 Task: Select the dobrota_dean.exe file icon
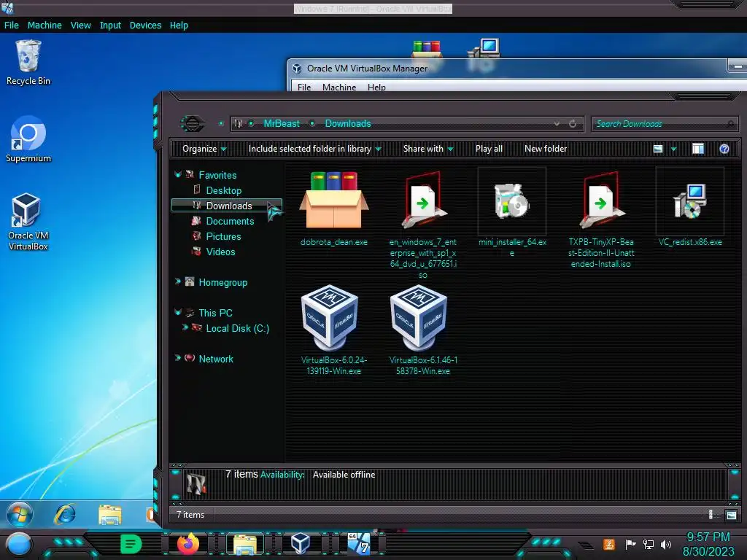click(334, 200)
